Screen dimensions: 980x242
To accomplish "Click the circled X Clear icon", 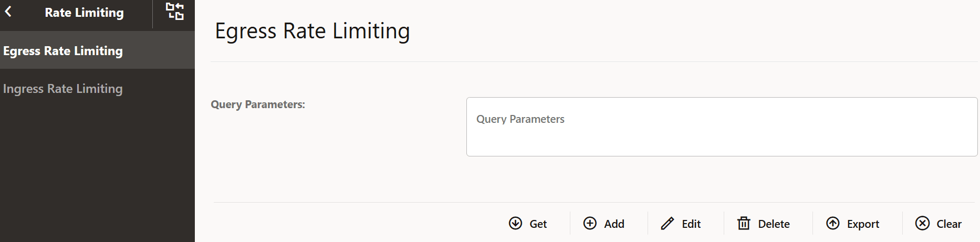I will 922,223.
